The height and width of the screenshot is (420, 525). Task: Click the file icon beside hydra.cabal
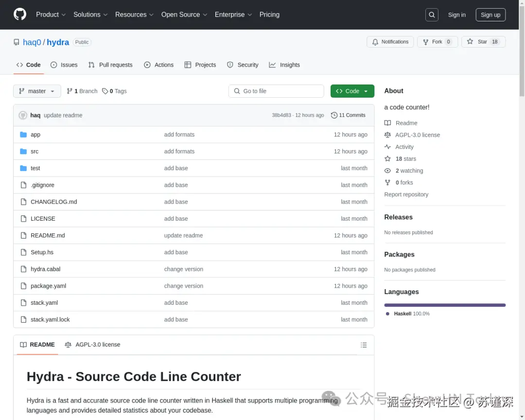click(x=23, y=269)
